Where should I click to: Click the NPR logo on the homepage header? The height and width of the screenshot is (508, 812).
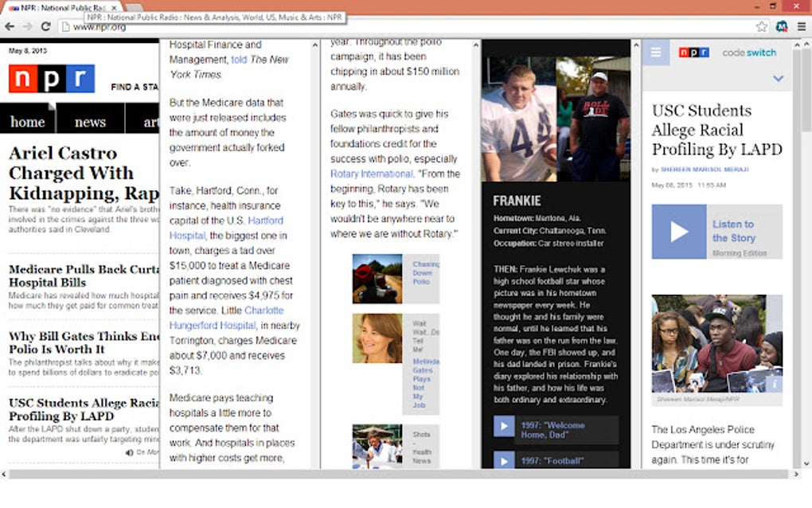[51, 79]
